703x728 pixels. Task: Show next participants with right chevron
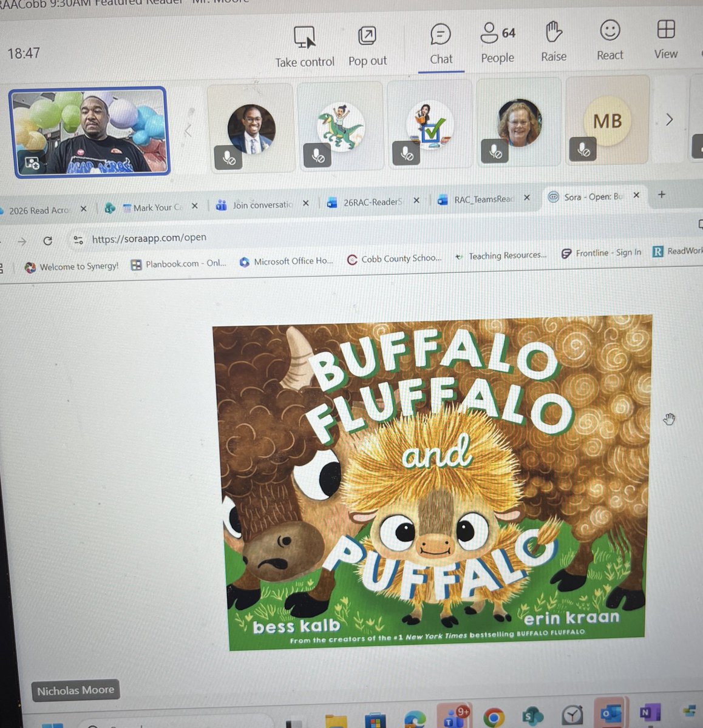pos(669,120)
